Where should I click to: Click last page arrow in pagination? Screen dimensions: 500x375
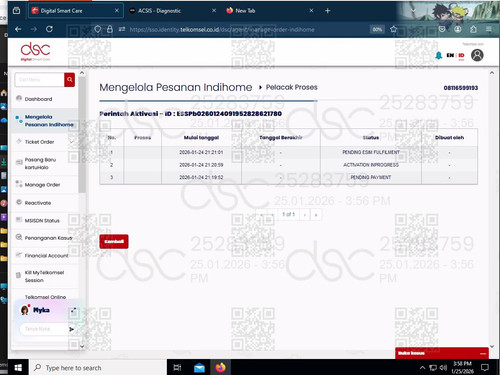[x=316, y=215]
